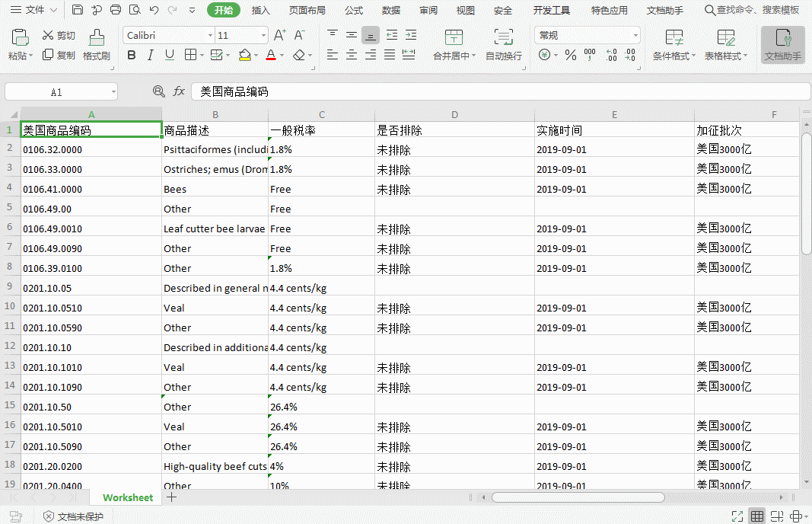The image size is (812, 524).
Task: Toggle center horizontal alignment
Action: pos(352,55)
